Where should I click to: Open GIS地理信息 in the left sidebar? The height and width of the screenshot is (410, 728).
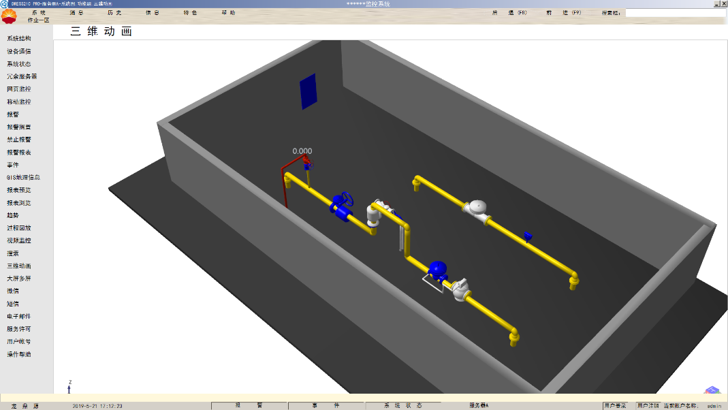coord(23,178)
